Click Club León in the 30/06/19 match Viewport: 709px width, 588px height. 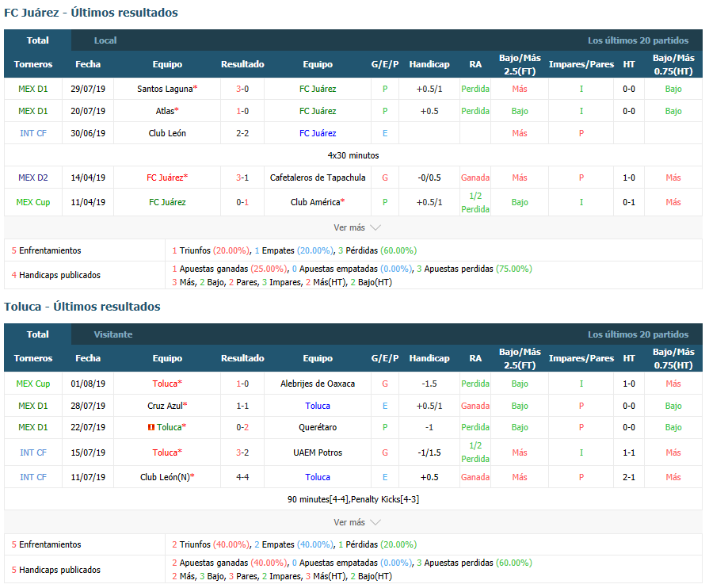(167, 133)
